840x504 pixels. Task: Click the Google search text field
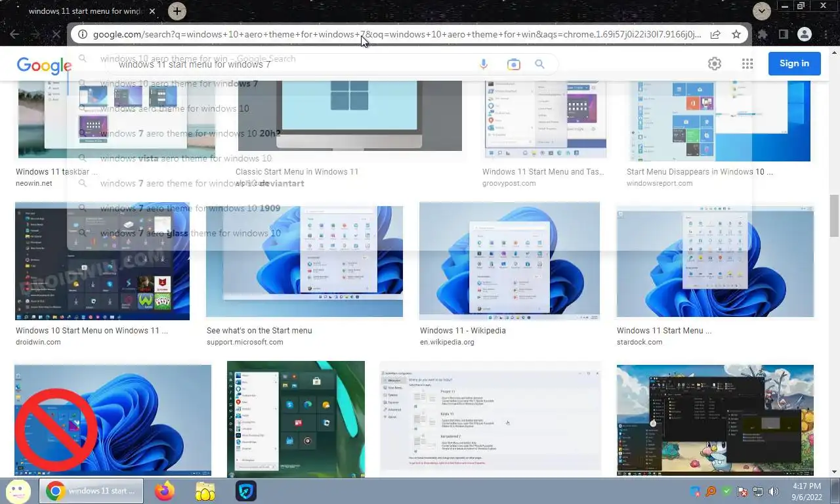[x=289, y=64]
